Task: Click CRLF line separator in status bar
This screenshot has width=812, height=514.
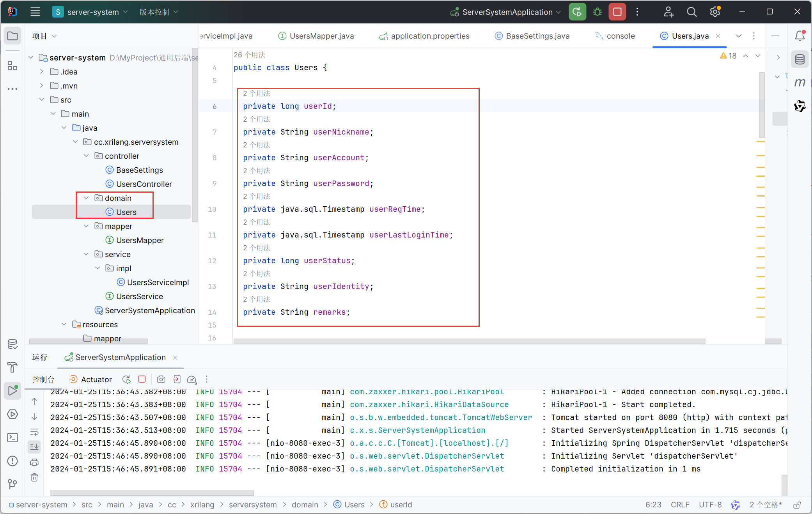Action: pos(680,505)
